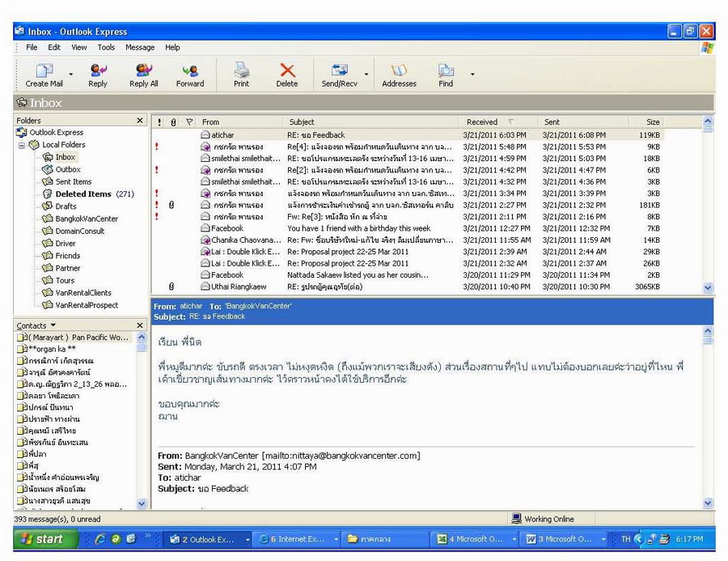
Task: Open Create Mail stationery dropdown arrow
Action: coord(71,74)
